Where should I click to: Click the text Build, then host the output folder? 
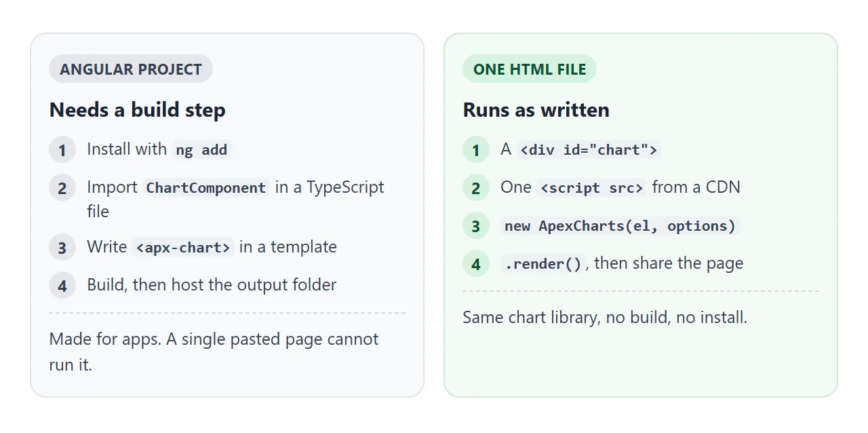pos(212,284)
